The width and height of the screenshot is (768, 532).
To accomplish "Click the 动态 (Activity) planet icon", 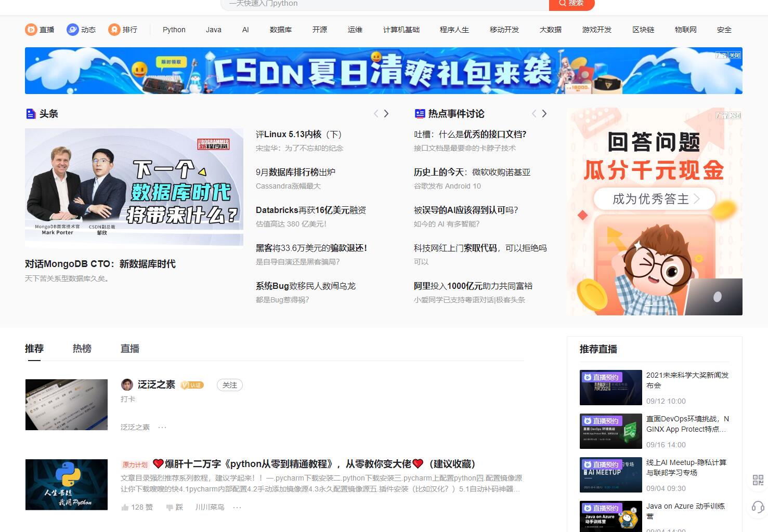I will pos(72,30).
